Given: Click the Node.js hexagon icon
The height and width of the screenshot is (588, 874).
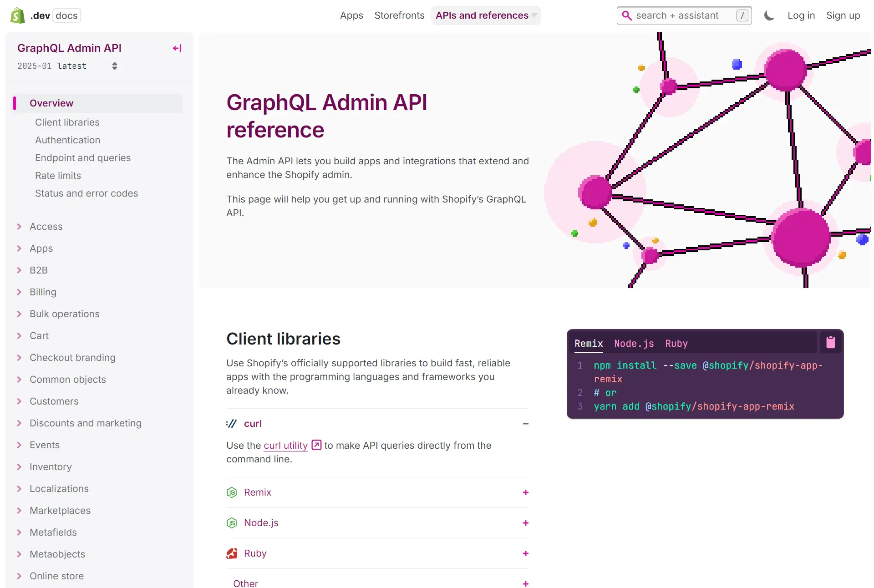Looking at the screenshot, I should (x=232, y=523).
